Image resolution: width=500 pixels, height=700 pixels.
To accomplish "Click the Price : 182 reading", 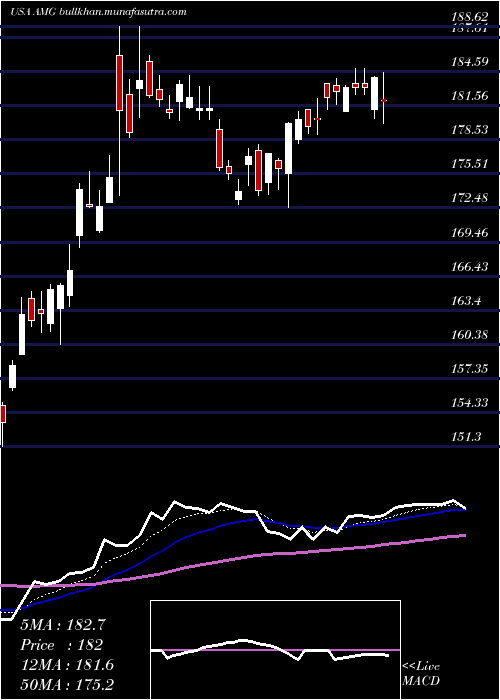I will (62, 645).
